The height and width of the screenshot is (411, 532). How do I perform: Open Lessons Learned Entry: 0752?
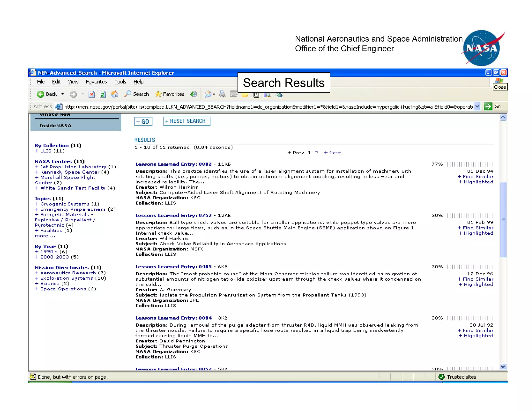174,215
